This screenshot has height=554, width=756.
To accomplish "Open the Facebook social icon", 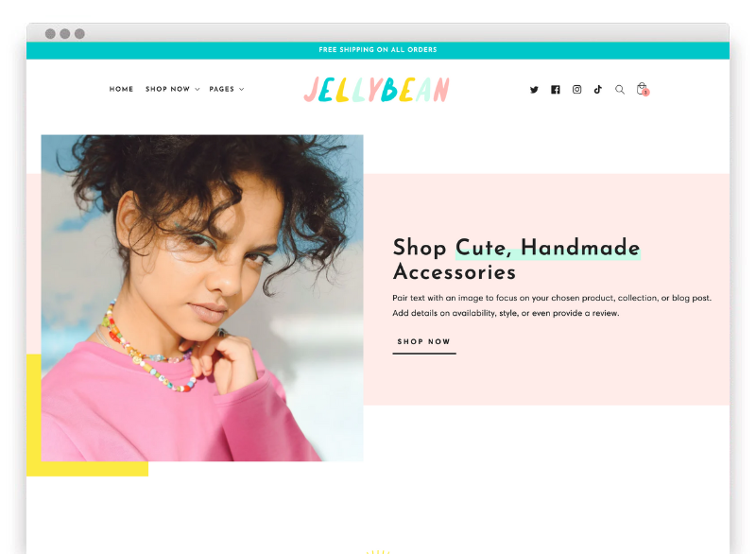I will [556, 90].
